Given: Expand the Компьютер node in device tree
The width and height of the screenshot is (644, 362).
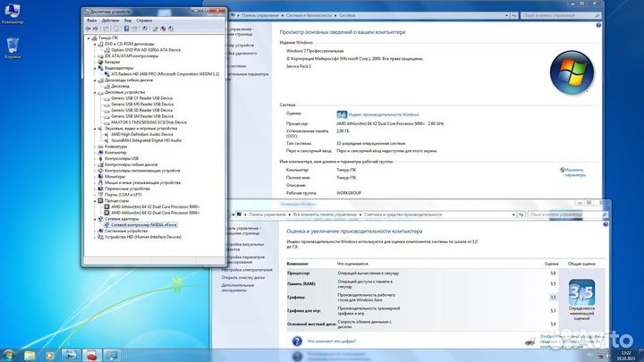Looking at the screenshot, I should (x=95, y=153).
